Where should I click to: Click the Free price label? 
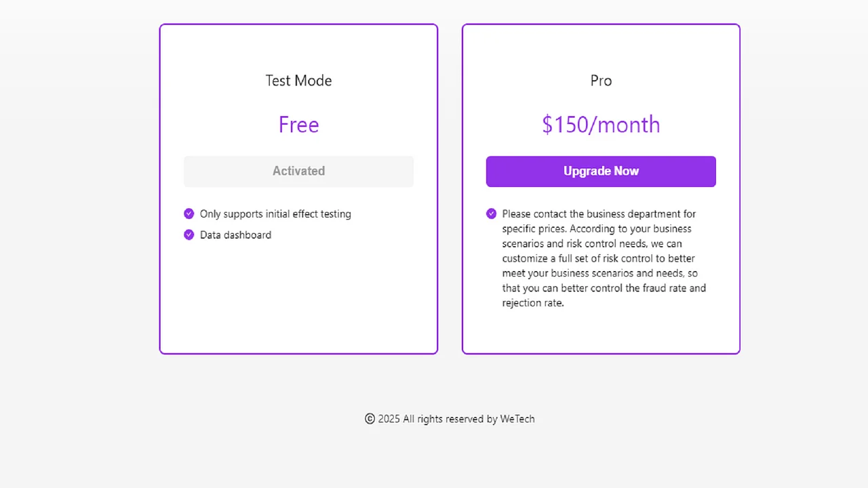coord(298,125)
